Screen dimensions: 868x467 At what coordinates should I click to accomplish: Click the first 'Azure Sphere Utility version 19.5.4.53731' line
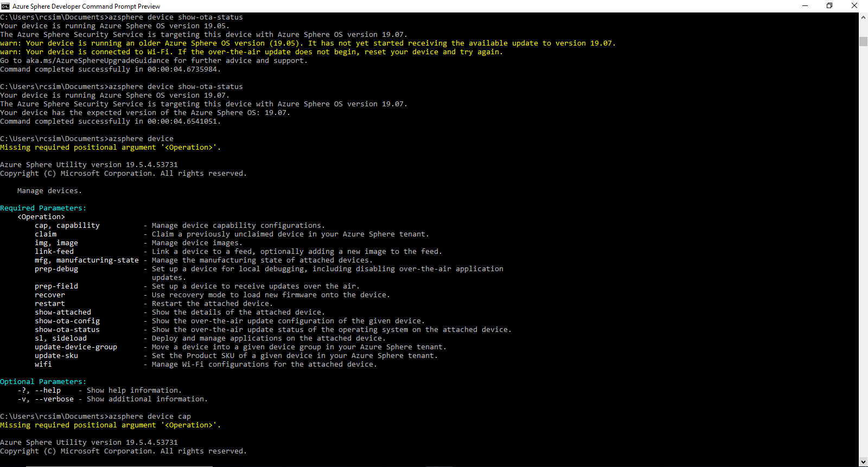89,165
